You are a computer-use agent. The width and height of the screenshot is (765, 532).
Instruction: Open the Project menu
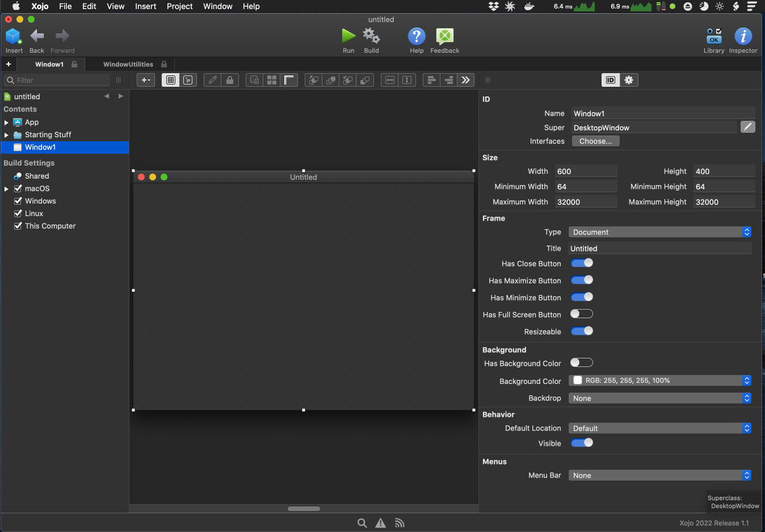coord(179,6)
